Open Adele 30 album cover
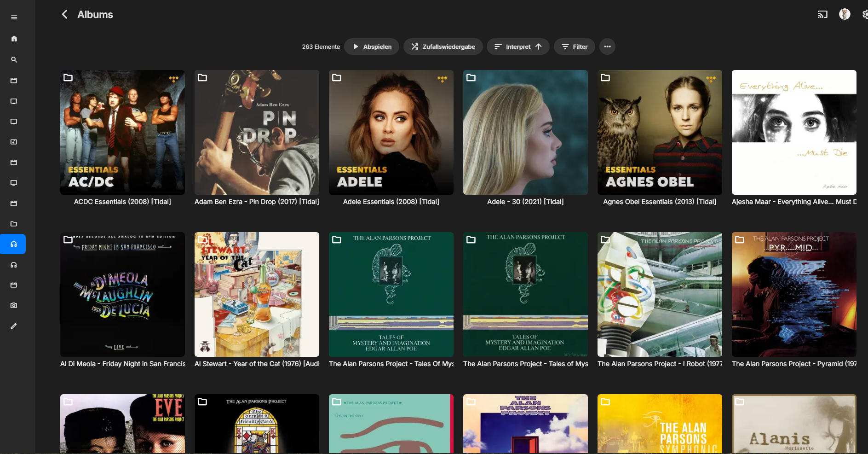The image size is (868, 454). click(x=525, y=132)
